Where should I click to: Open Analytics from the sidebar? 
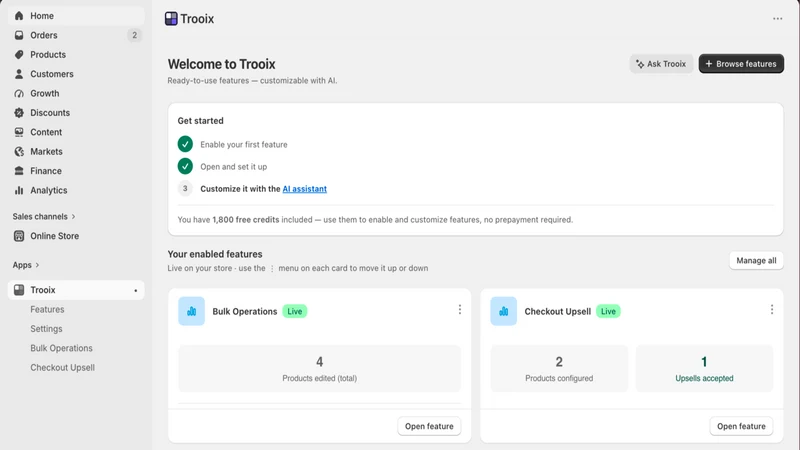point(76,190)
